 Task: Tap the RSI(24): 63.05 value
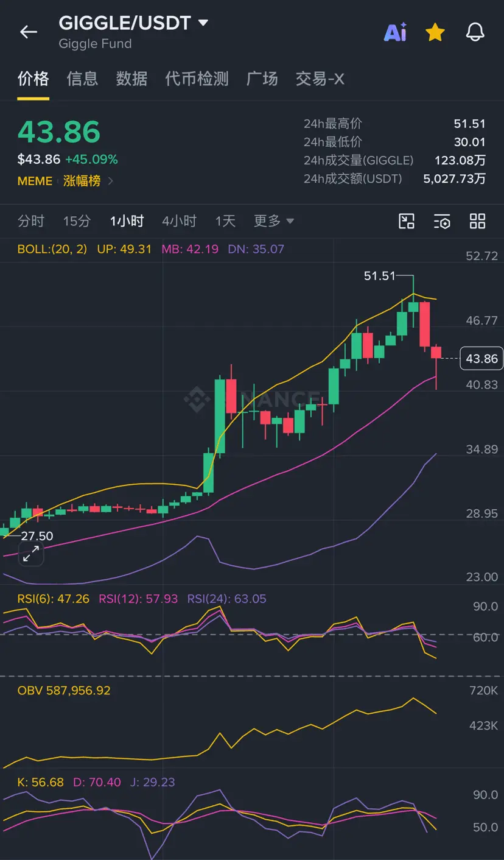click(226, 599)
